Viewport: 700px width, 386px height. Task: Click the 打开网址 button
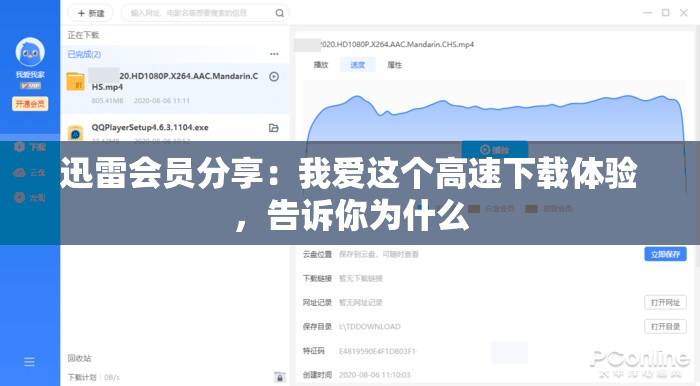pos(665,302)
